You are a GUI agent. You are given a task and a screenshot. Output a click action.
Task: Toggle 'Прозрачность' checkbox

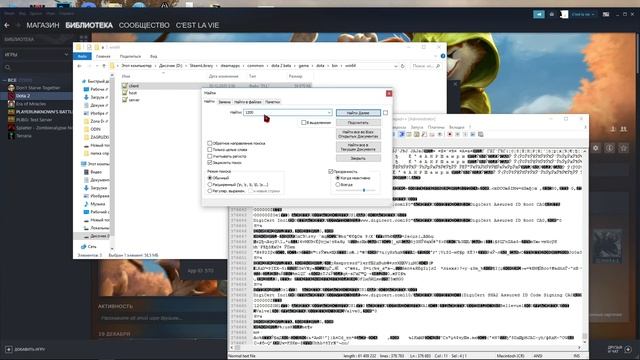pyautogui.click(x=331, y=171)
